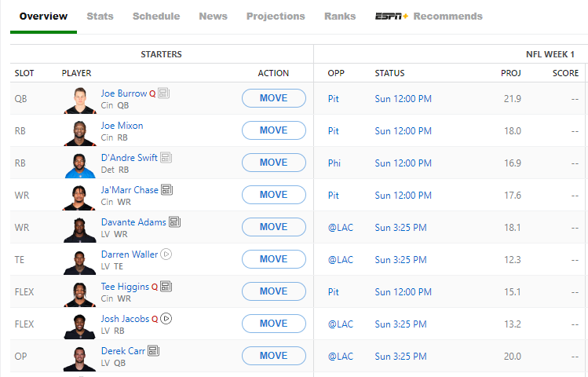Click the news icon next to Derek Carr
The height and width of the screenshot is (377, 588).
[x=153, y=351]
